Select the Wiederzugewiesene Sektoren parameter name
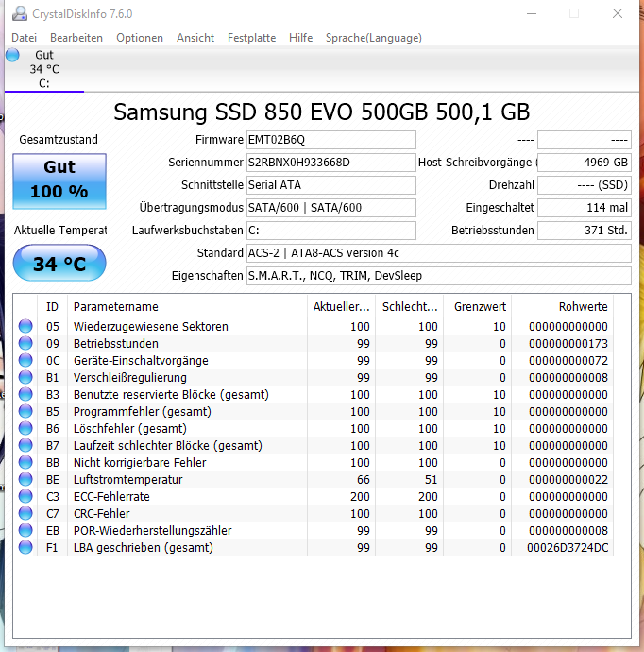The height and width of the screenshot is (652, 644). 151,326
